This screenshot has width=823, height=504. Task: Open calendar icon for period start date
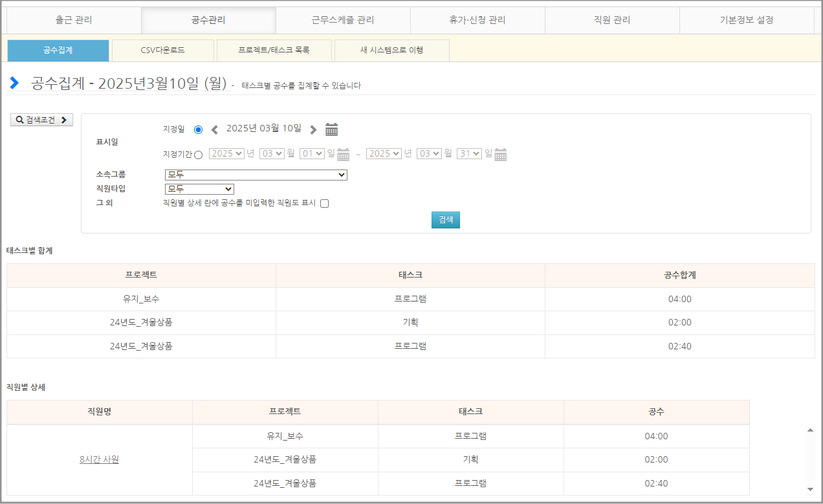pyautogui.click(x=343, y=154)
